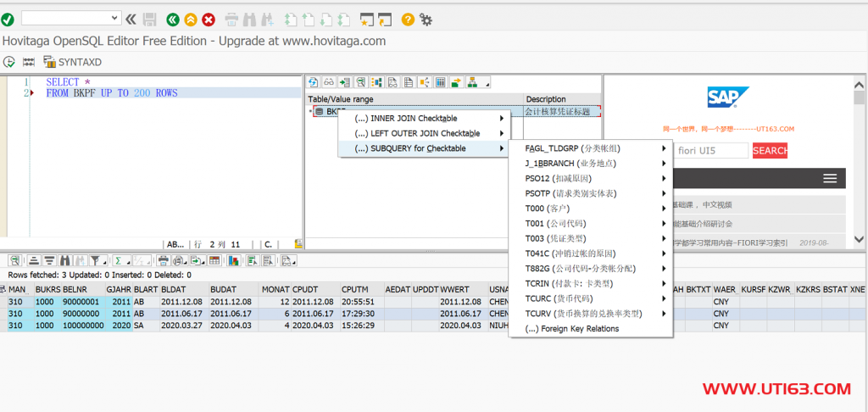868x412 pixels.
Task: Click Sort Ascending icon in results toolbar
Action: (x=34, y=260)
